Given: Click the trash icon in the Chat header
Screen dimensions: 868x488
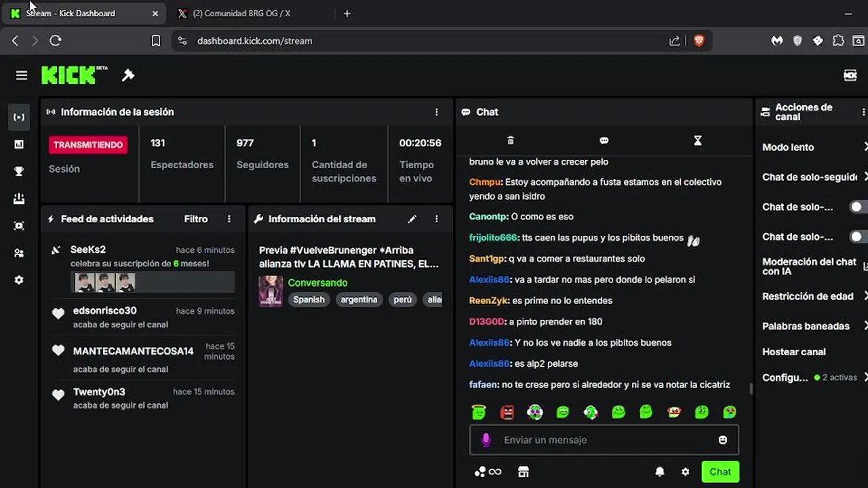Looking at the screenshot, I should 511,140.
